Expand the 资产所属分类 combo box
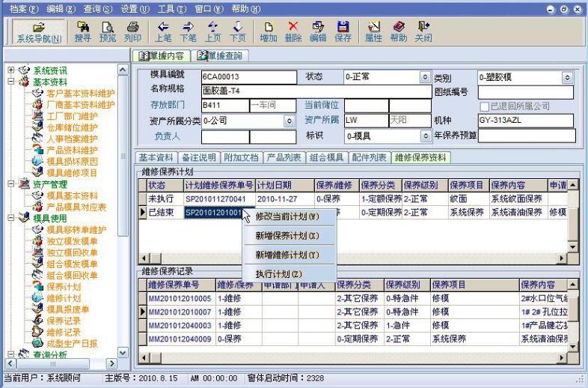Image resolution: width=588 pixels, height=388 pixels. (x=289, y=121)
